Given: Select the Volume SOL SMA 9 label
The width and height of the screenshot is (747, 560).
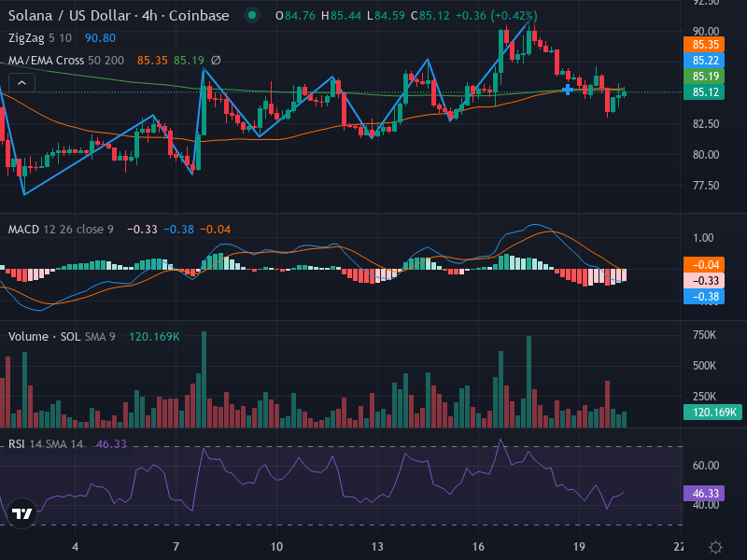Looking at the screenshot, I should (62, 337).
